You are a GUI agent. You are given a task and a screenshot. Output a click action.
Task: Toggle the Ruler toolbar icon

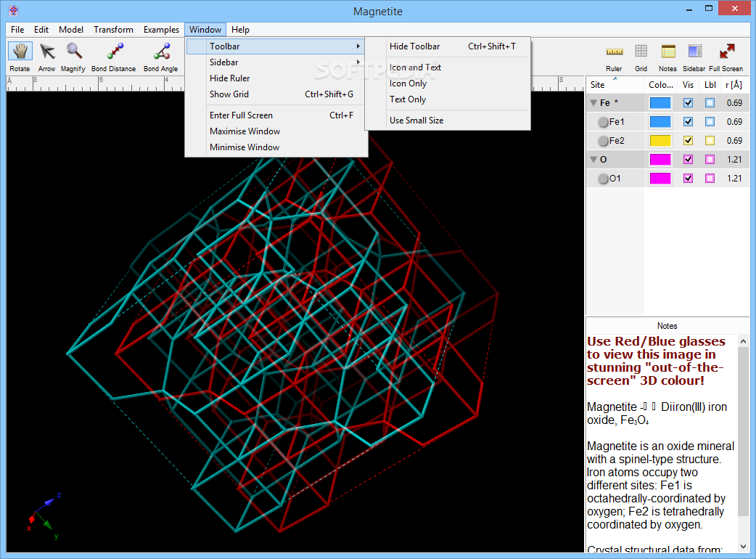coord(614,57)
